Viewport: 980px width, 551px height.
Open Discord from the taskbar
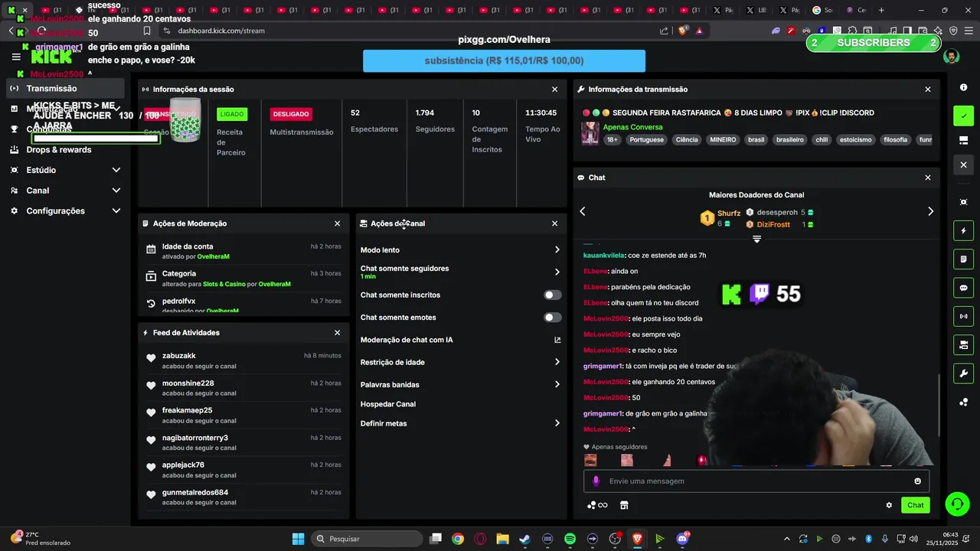click(682, 539)
